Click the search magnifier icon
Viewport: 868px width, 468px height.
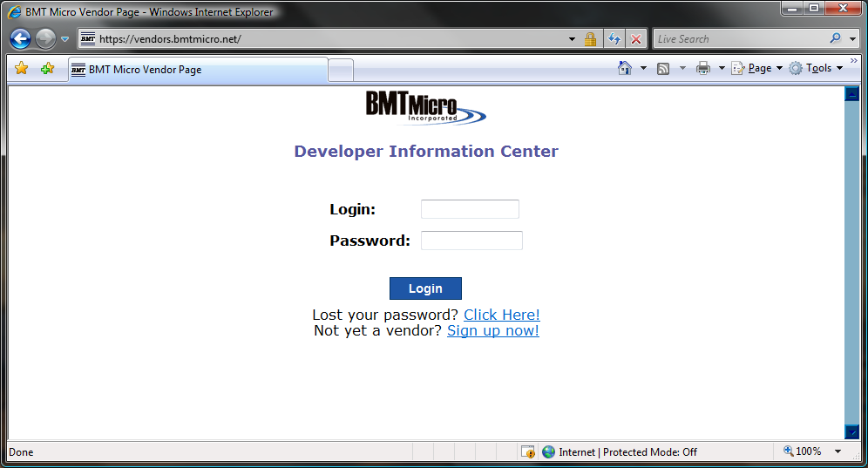pyautogui.click(x=836, y=38)
